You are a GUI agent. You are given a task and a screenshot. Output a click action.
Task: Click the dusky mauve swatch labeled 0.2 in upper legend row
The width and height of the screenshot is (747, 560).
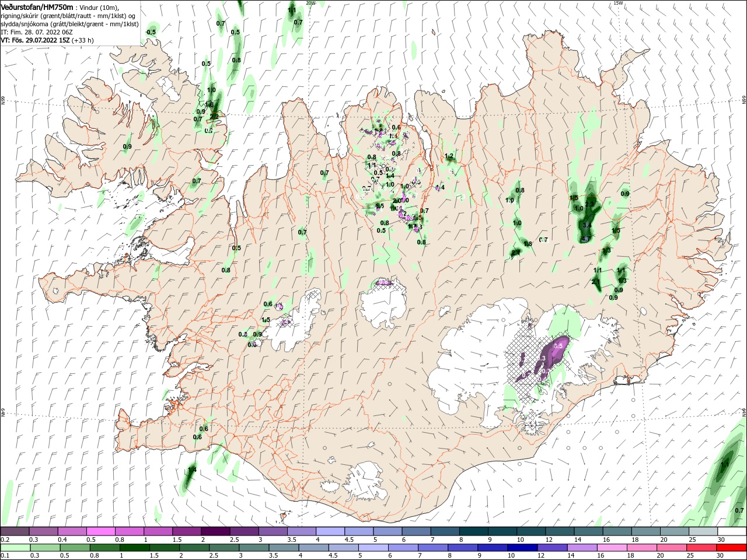tap(15, 531)
